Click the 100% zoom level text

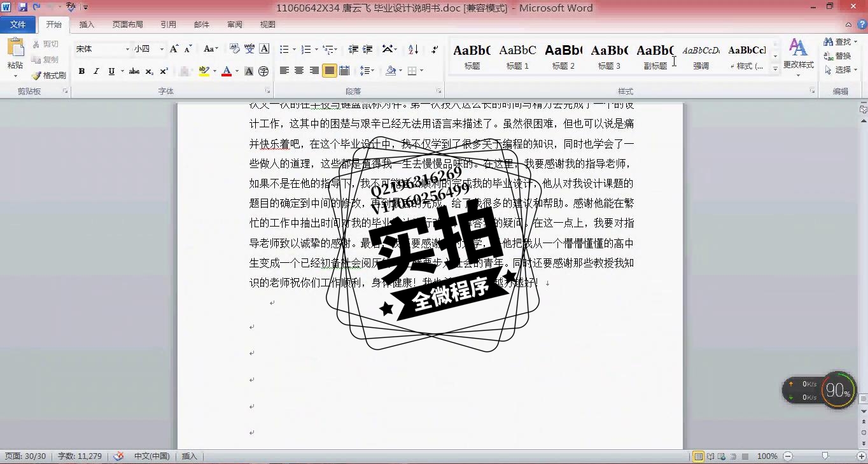point(767,456)
